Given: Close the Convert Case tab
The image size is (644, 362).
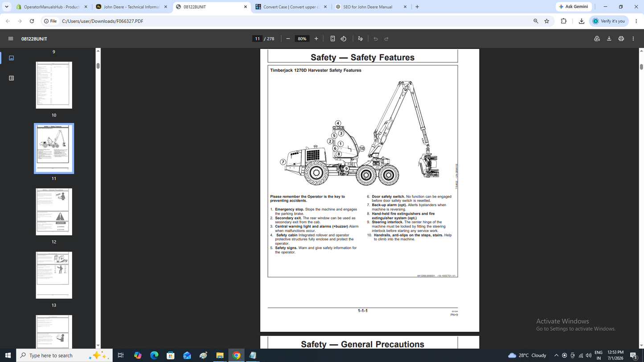Looking at the screenshot, I should [325, 7].
